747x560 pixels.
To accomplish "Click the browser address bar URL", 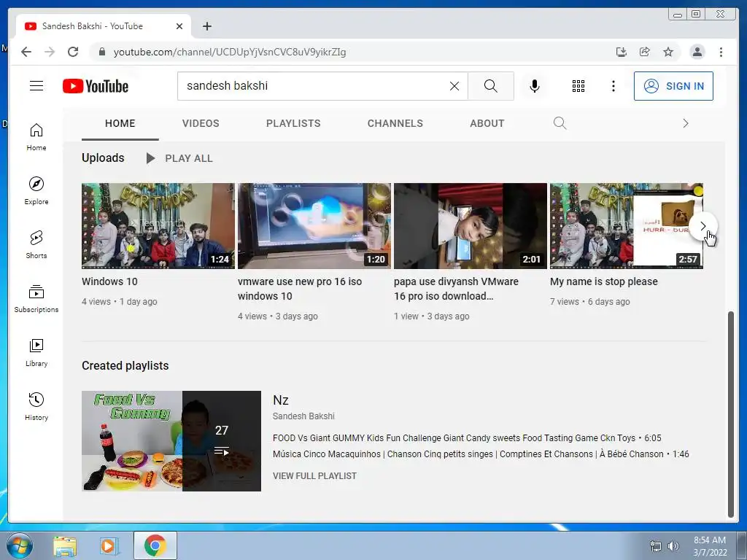I will click(230, 52).
